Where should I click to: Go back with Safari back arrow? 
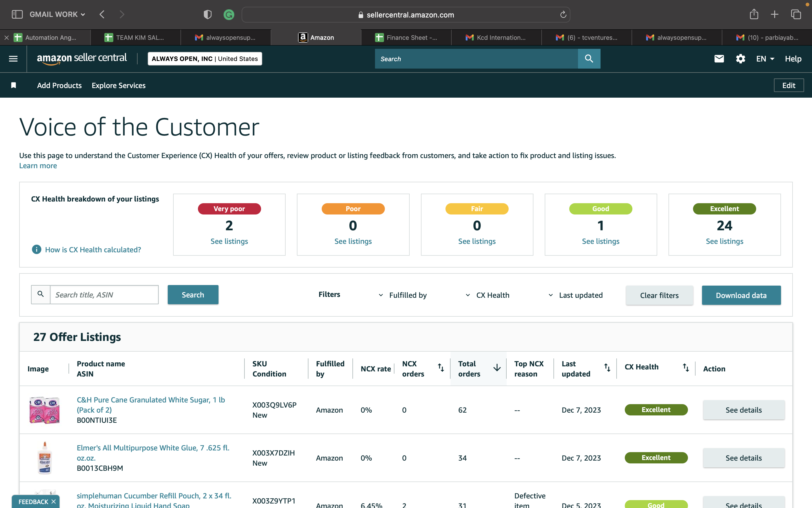[102, 14]
